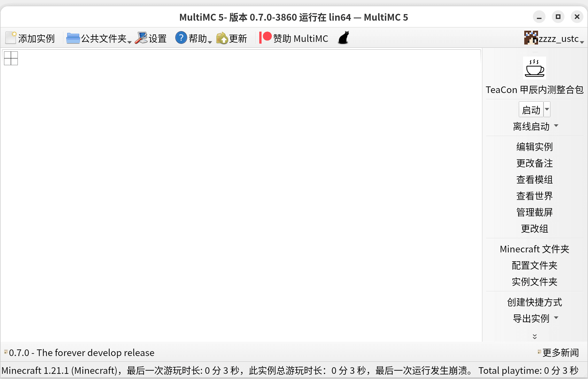Screen dimensions: 588x379
Task: Click 更改备注 to change notes
Action: 535,163
